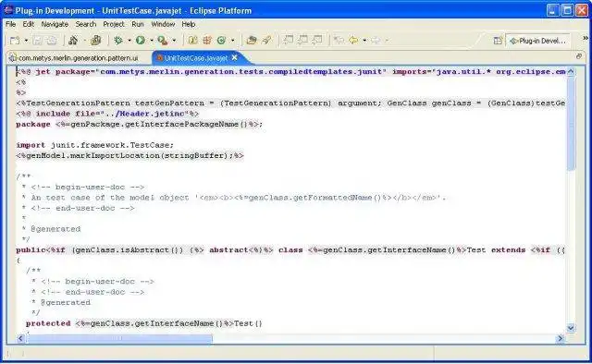Open the Debug dropdown arrow
The image size is (592, 364).
click(129, 41)
